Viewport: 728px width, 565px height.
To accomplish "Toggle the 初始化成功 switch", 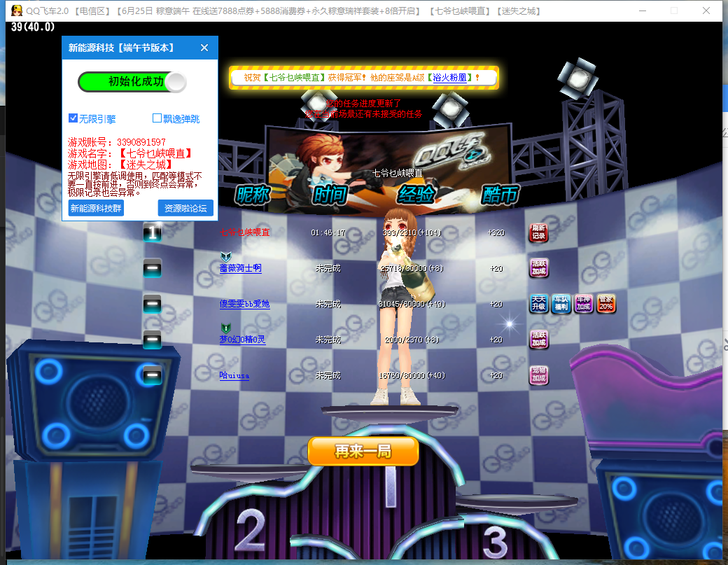I will (132, 82).
